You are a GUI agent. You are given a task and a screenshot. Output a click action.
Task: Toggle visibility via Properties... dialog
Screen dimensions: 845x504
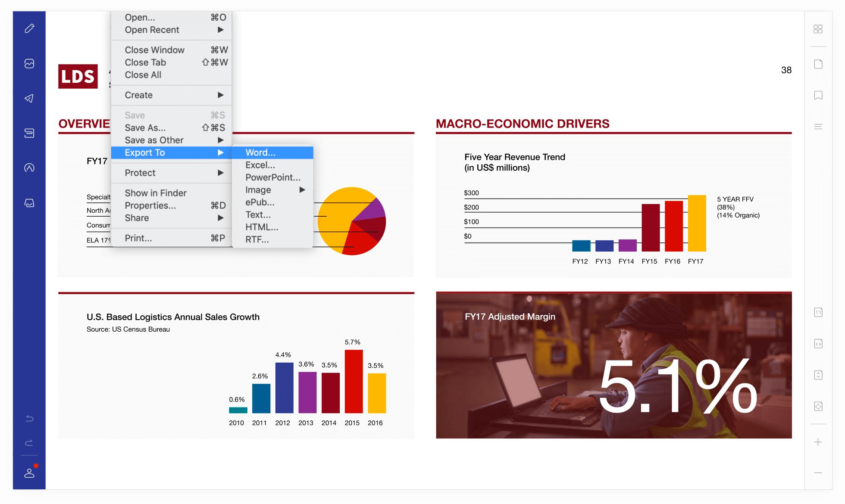pos(150,205)
